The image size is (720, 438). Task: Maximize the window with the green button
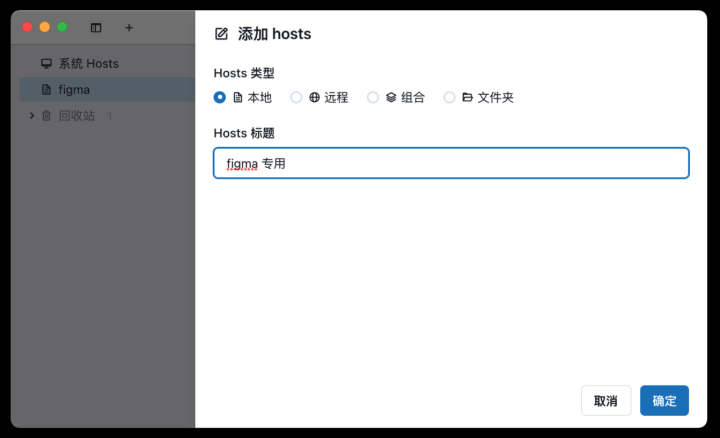click(62, 27)
